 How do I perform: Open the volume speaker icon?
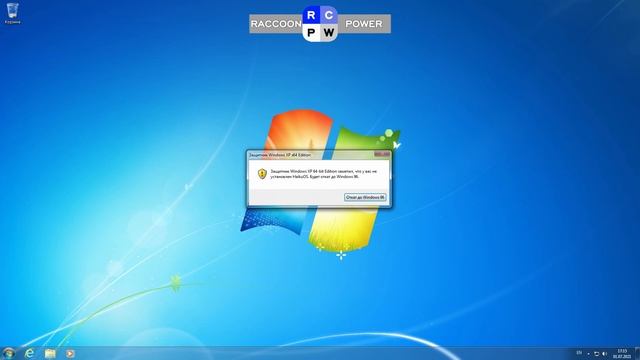point(604,354)
